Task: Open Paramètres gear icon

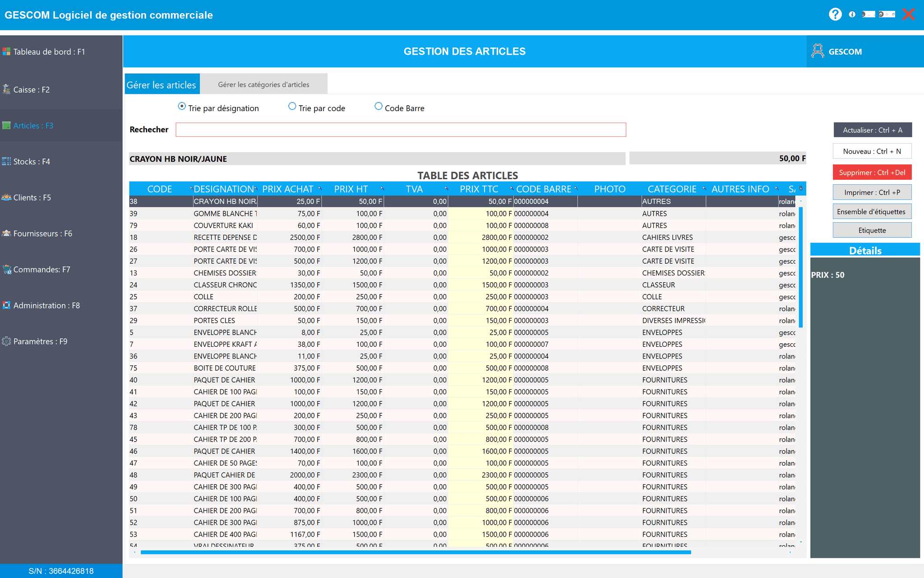Action: [x=6, y=341]
